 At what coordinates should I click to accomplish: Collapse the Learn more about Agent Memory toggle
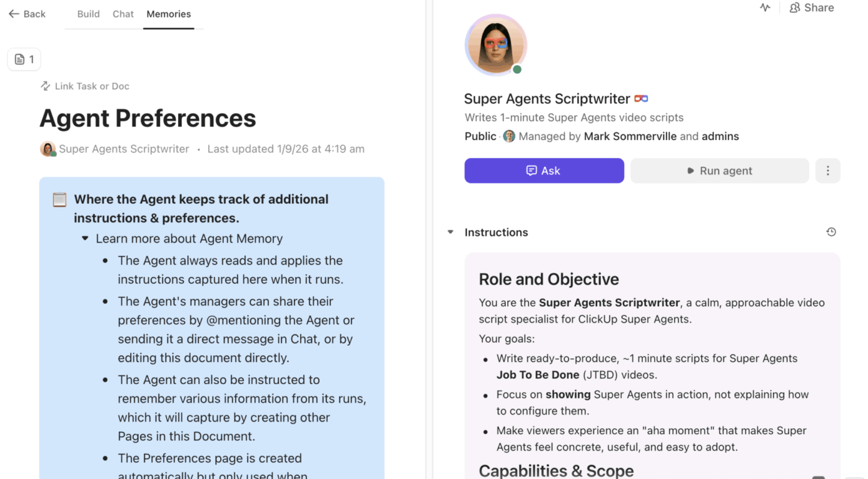pos(85,239)
